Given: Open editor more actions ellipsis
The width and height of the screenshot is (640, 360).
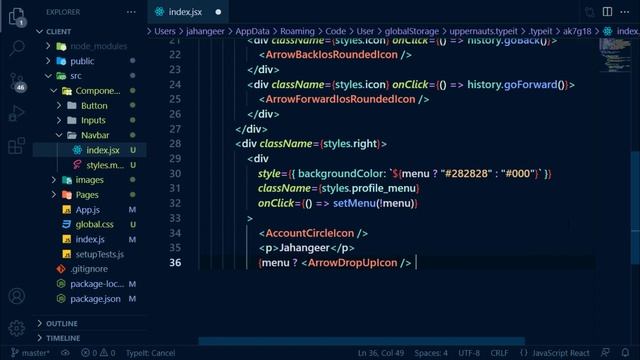Looking at the screenshot, I should coord(624,11).
